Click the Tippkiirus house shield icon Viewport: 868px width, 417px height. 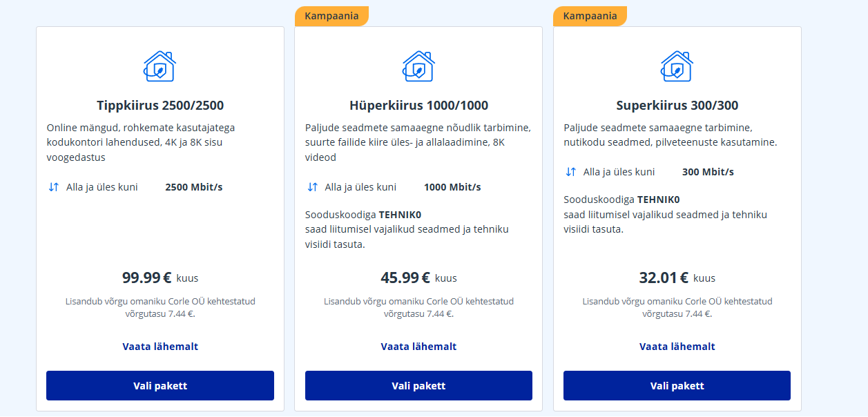[160, 66]
